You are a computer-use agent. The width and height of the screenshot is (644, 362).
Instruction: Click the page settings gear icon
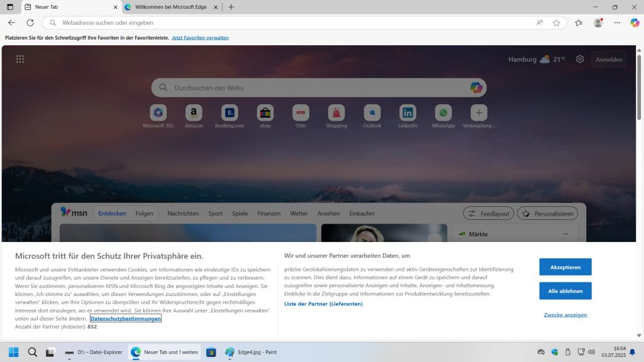(x=580, y=59)
